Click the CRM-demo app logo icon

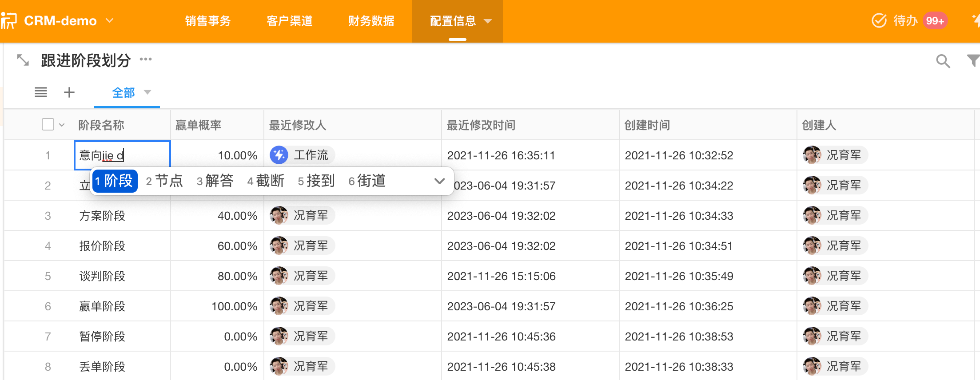[9, 20]
